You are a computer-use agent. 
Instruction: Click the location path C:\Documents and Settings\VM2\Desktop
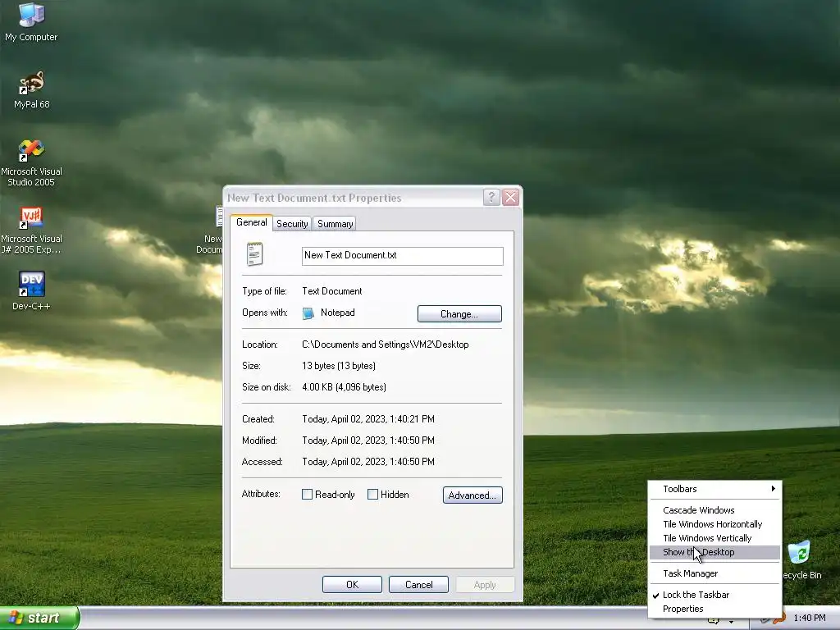click(386, 345)
